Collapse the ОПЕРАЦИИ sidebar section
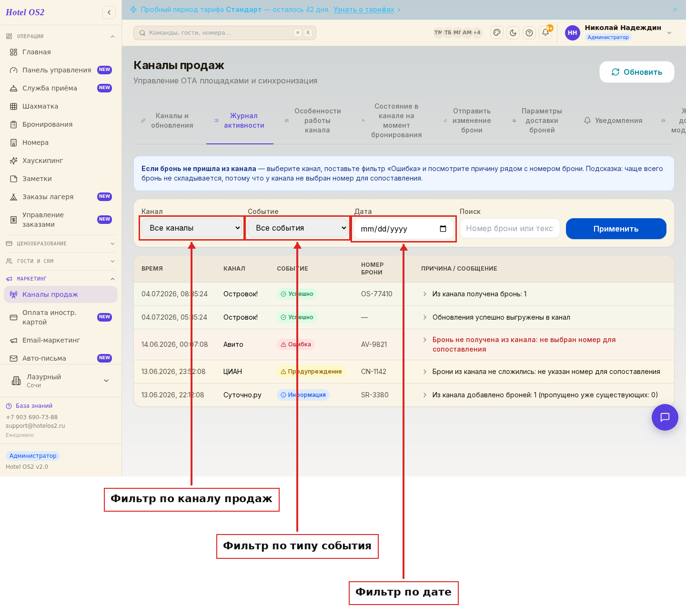686x616 pixels. tap(61, 36)
